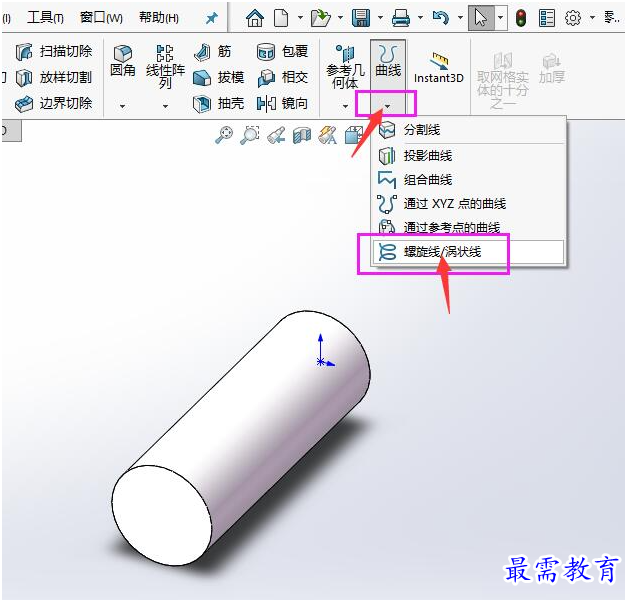Click the blue origin axis on the cylinder

coord(325,352)
